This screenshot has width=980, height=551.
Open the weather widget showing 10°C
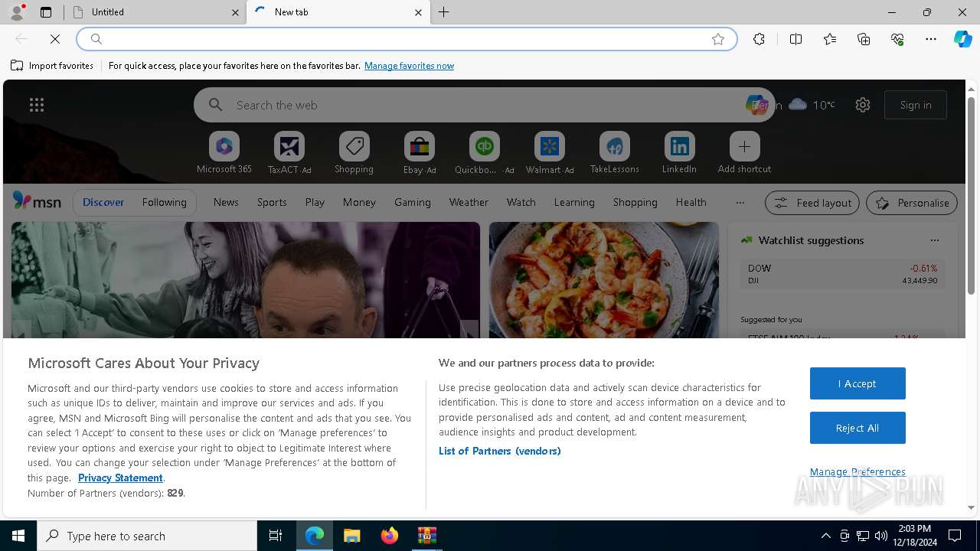tap(812, 105)
